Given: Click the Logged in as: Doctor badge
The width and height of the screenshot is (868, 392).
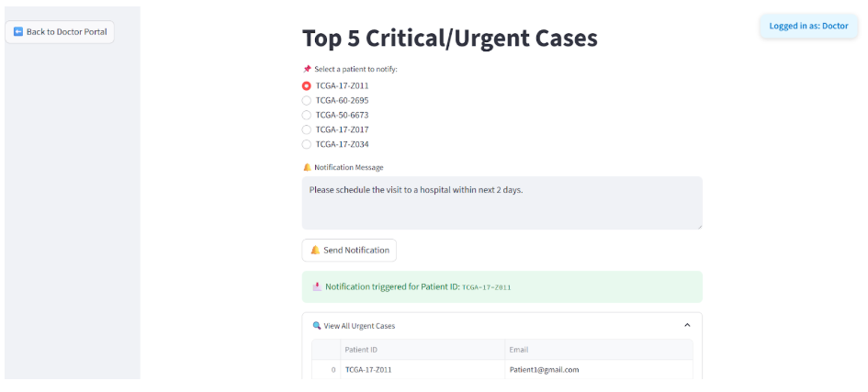Looking at the screenshot, I should (x=808, y=26).
